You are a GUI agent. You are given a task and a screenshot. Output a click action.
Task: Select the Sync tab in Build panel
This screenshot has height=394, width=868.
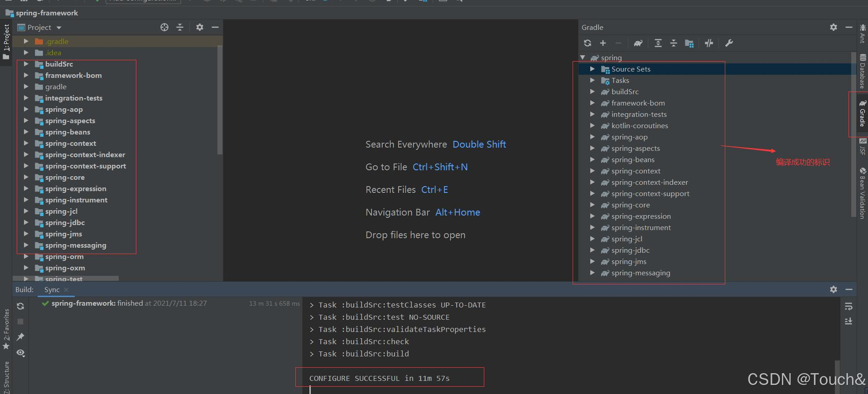click(x=52, y=289)
